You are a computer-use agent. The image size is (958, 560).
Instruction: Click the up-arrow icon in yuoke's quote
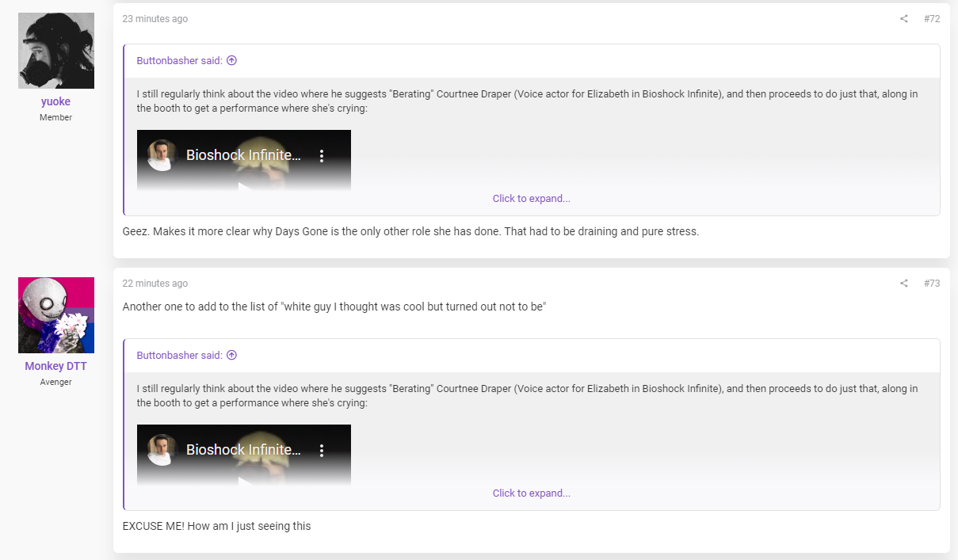click(231, 60)
